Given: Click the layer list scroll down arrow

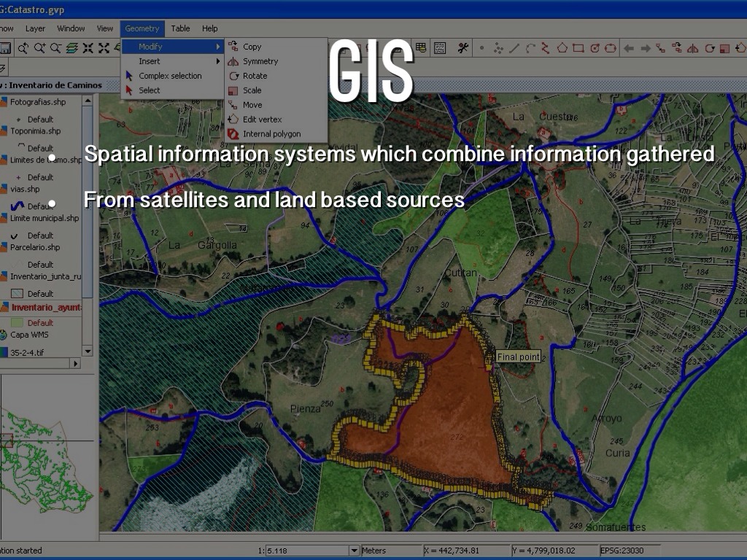Looking at the screenshot, I should tap(88, 351).
